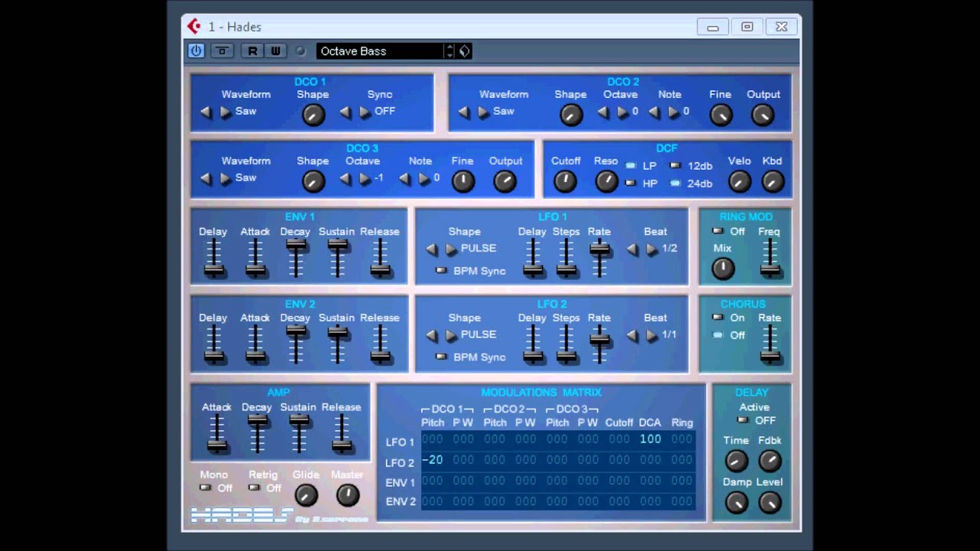Click the DCF Cutoff knob
980x551 pixels.
tap(565, 181)
